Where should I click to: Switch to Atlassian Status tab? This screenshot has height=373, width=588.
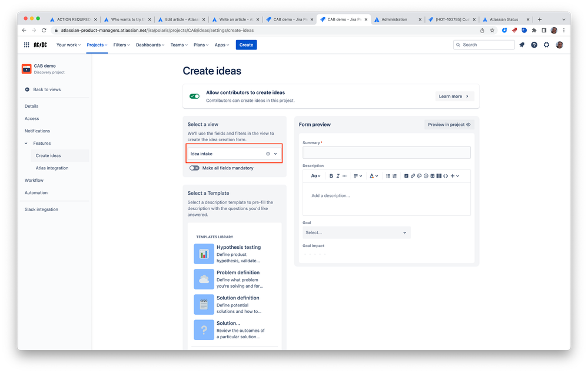[x=504, y=19]
